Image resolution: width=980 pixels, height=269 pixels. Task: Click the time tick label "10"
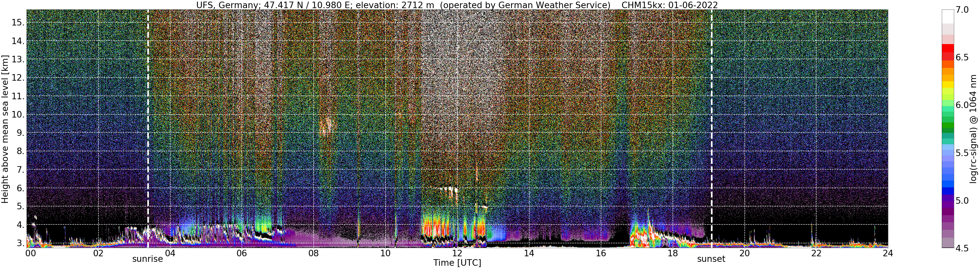(x=385, y=253)
